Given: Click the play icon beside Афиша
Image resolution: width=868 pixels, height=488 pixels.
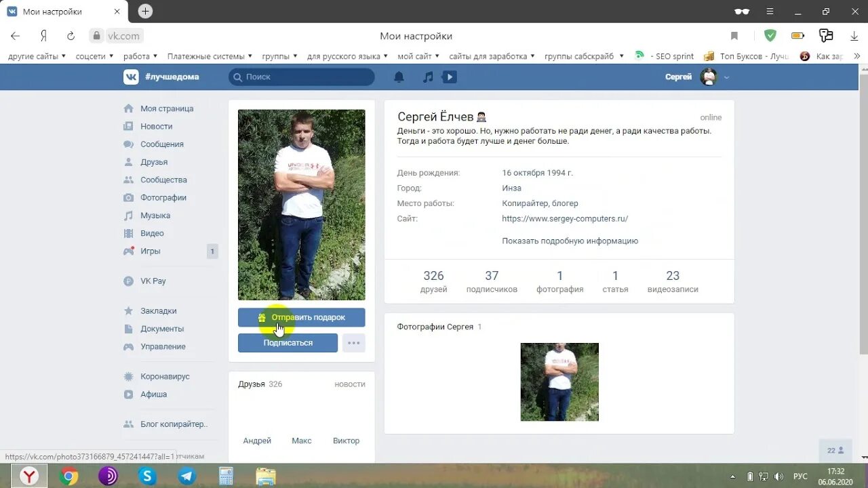Looking at the screenshot, I should tap(128, 394).
